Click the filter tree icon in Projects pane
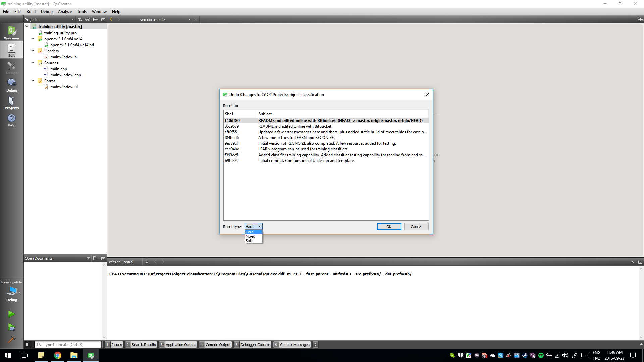The width and height of the screenshot is (644, 362). 80,20
